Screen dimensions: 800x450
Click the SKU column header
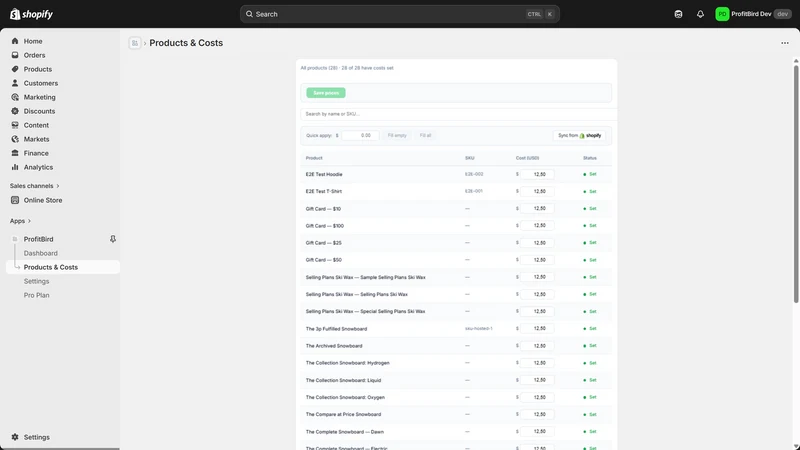coord(469,158)
